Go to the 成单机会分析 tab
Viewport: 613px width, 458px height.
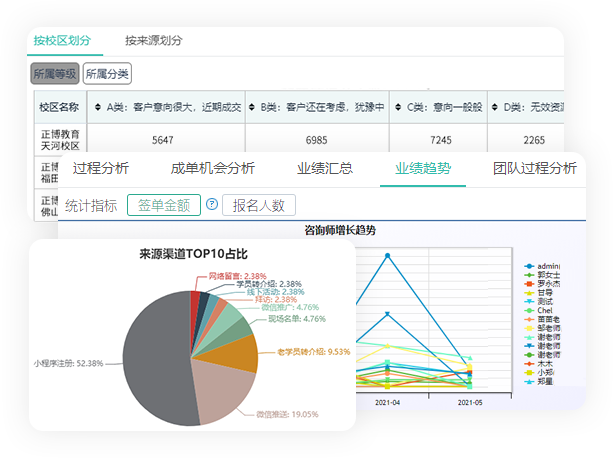point(213,167)
